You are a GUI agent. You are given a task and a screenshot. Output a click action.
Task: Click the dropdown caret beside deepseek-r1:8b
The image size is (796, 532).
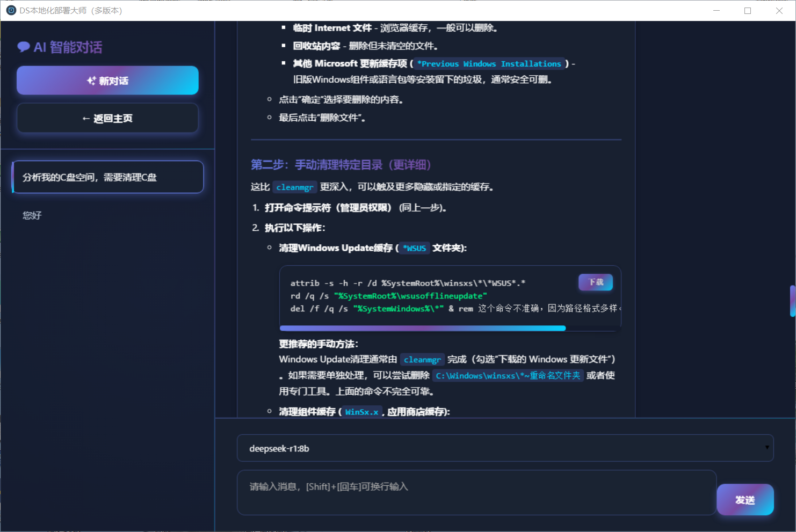tap(767, 448)
